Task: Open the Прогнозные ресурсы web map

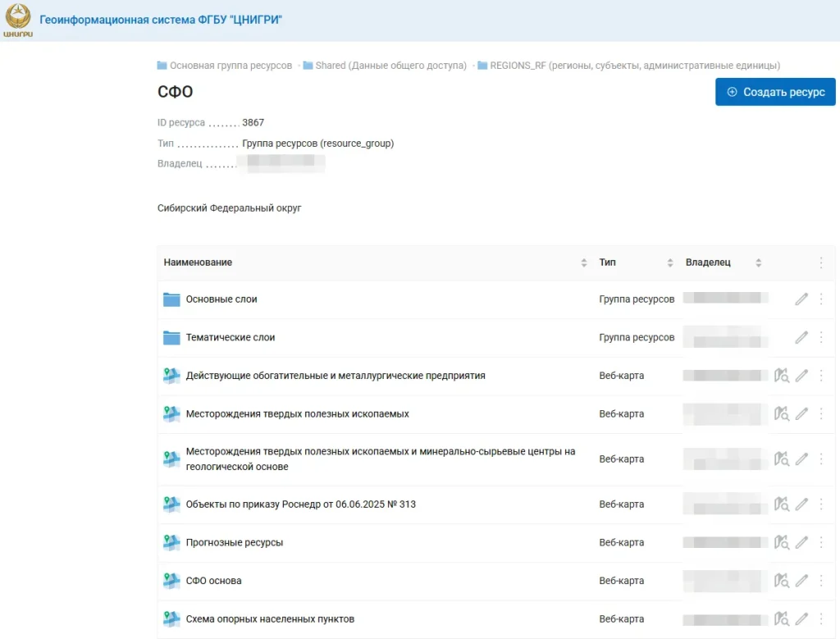Action: (234, 542)
